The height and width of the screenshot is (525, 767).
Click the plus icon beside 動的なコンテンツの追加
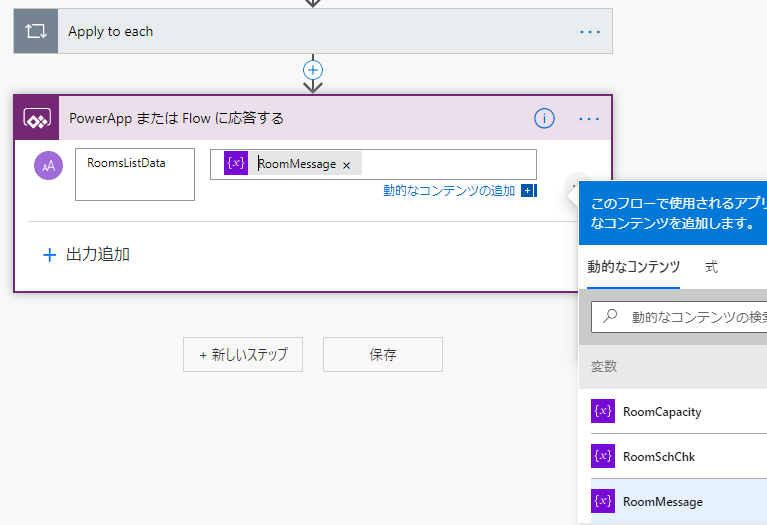coord(528,190)
